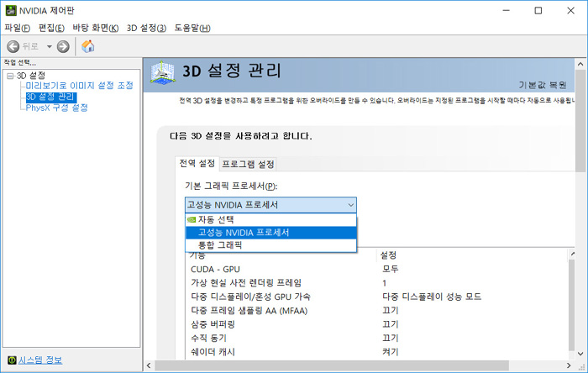The height and width of the screenshot is (373, 588).
Task: Click the settings list scrollbar thumb
Action: click(572, 304)
